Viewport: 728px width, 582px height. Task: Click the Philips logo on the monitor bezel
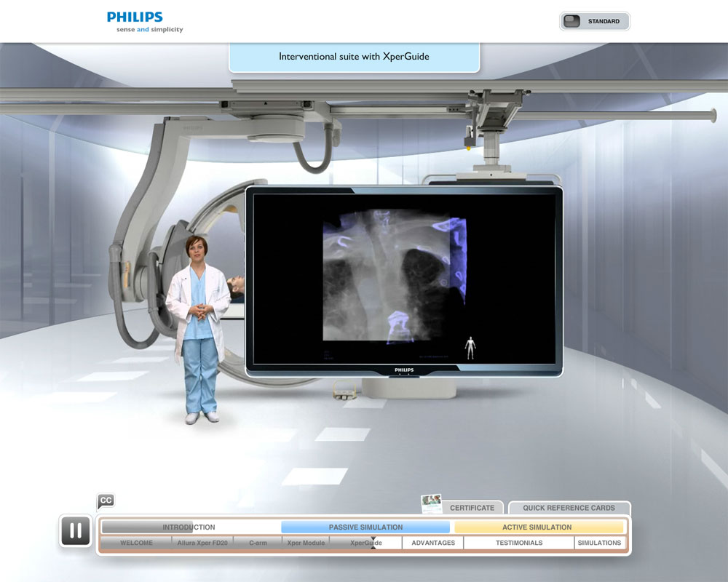[x=405, y=370]
